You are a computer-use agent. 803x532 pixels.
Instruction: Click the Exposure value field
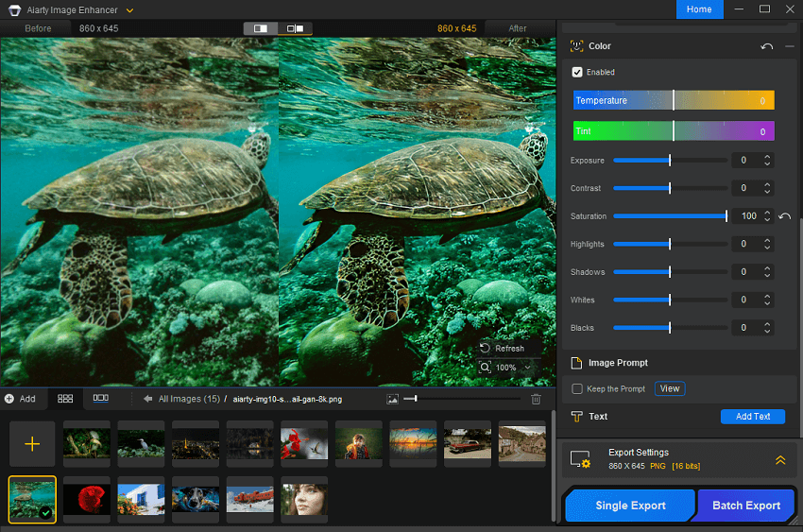[x=745, y=161]
